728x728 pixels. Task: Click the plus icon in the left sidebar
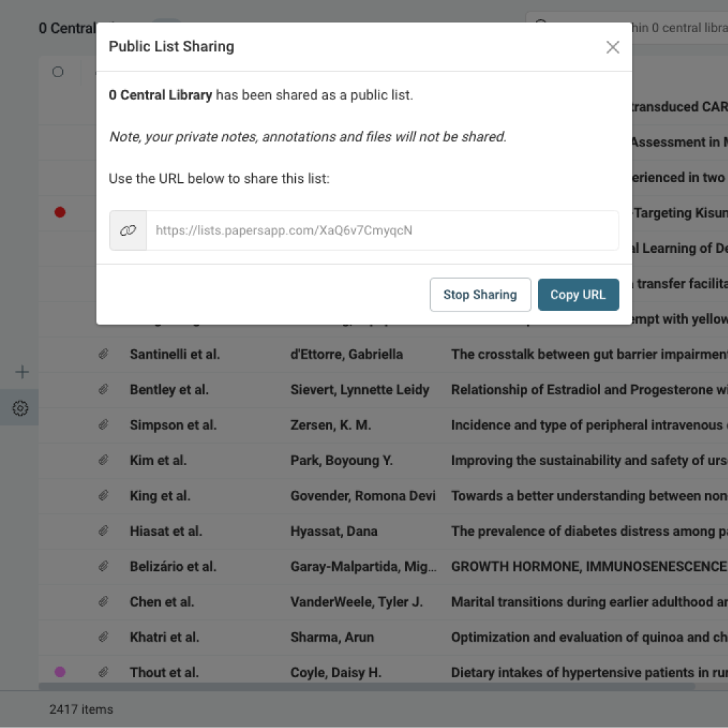(x=21, y=372)
